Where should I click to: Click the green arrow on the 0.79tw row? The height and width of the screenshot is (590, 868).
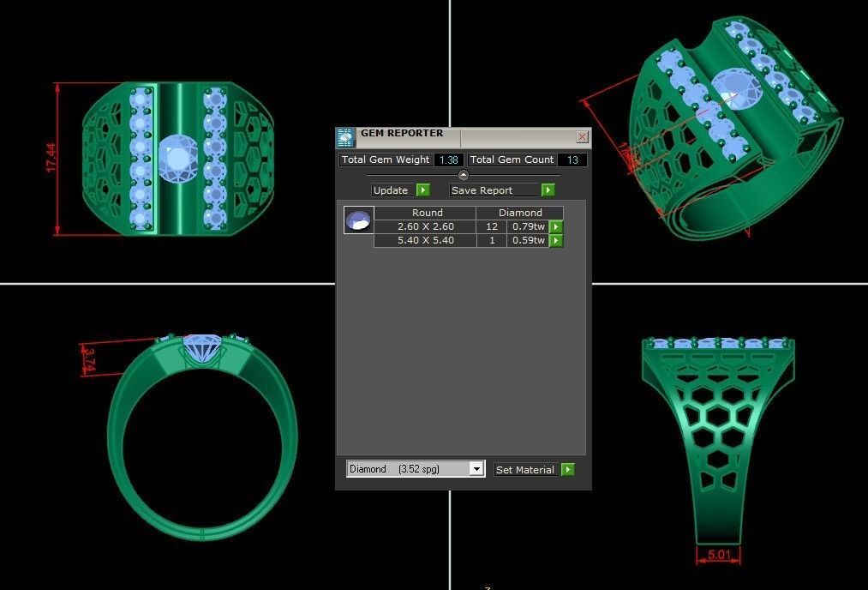pos(556,226)
